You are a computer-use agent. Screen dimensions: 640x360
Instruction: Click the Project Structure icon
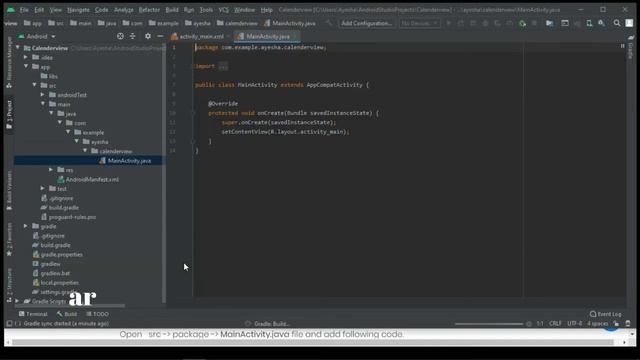[550, 24]
